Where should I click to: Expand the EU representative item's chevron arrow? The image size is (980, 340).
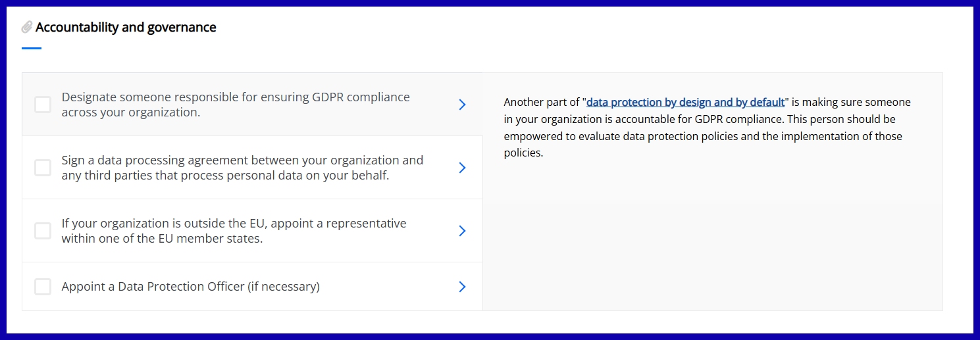pos(462,231)
